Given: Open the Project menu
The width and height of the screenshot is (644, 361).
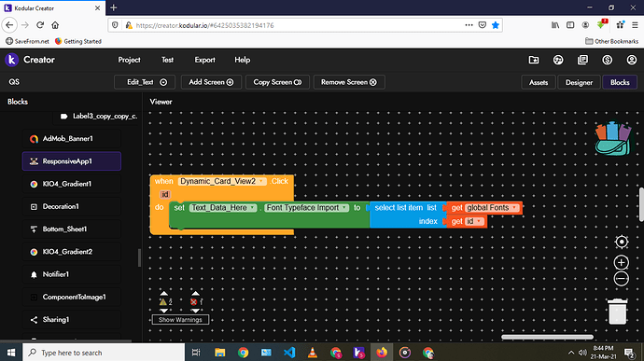Looking at the screenshot, I should point(129,60).
